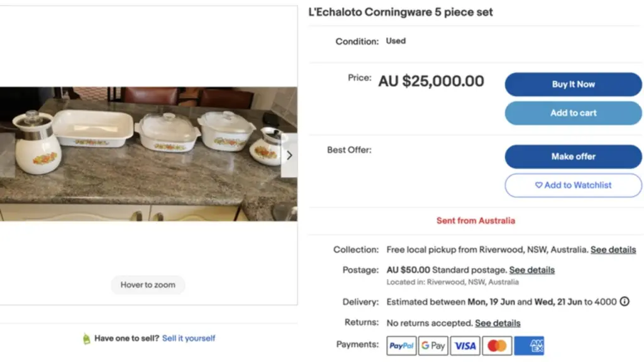Click the Make offer button
Viewport: 644px width, 362px height.
click(x=573, y=156)
